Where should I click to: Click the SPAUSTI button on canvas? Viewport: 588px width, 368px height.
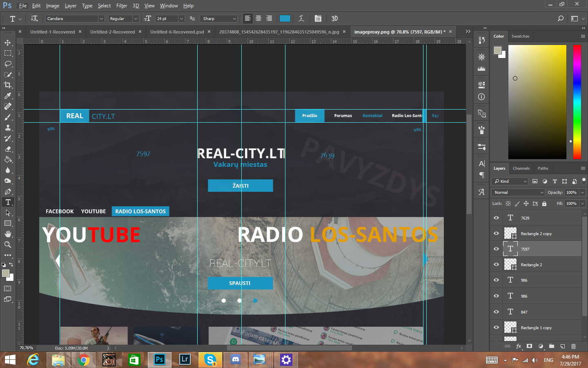pyautogui.click(x=240, y=283)
